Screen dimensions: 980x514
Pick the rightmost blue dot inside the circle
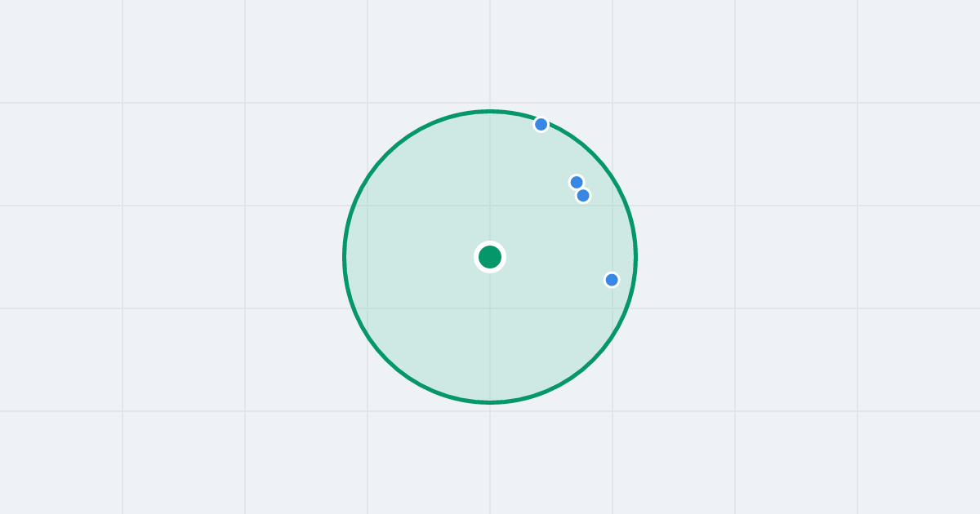coord(612,280)
